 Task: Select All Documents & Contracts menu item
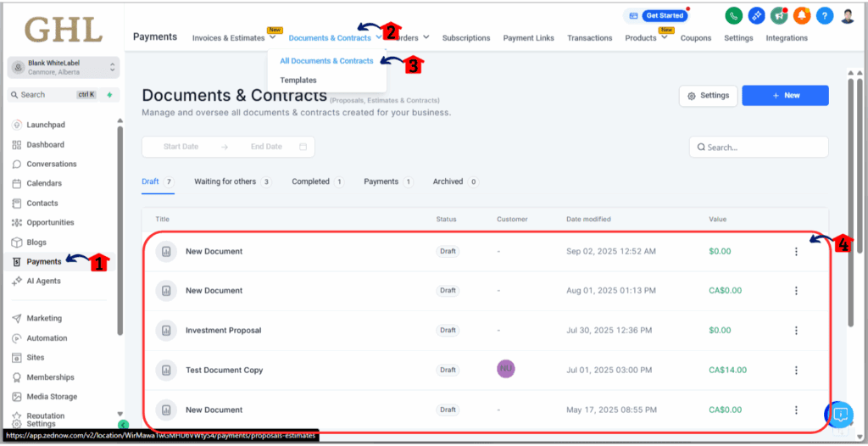pos(326,61)
